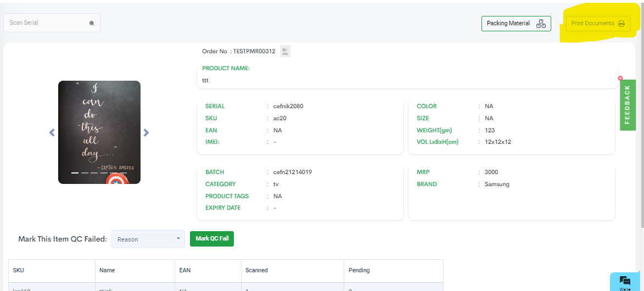
Task: Select the batch value cefn21214019
Action: click(x=293, y=172)
